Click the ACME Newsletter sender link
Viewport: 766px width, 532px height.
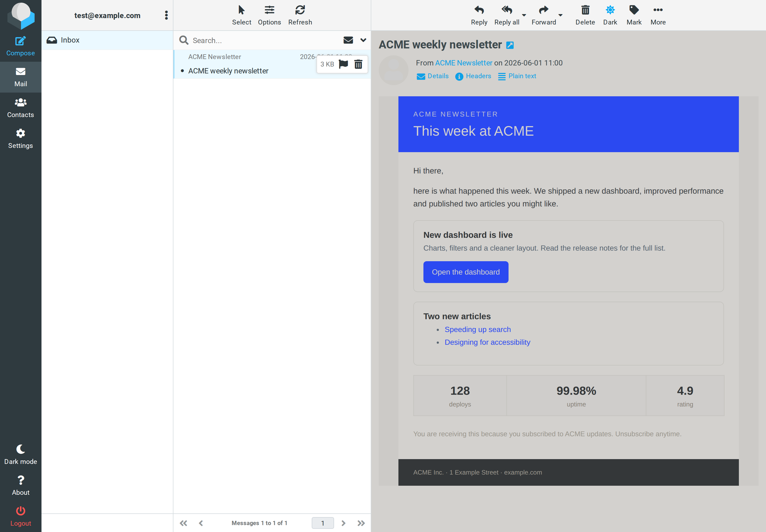[x=463, y=63]
